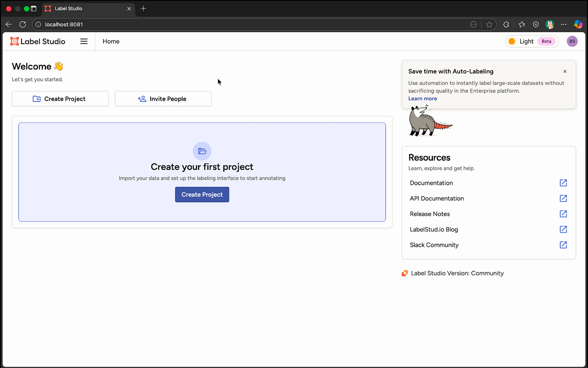
Task: Click the Save time with Auto-Labeling title
Action: pos(451,71)
